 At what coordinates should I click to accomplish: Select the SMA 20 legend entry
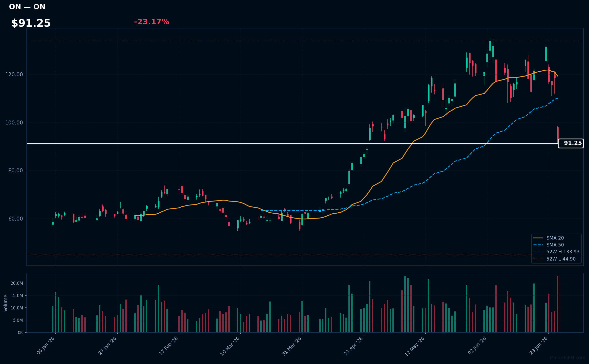pos(548,238)
